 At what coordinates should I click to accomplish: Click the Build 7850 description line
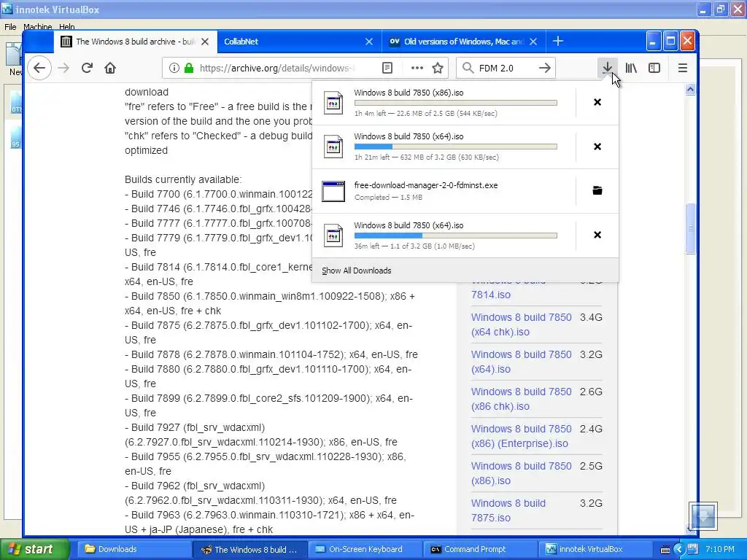tap(270, 303)
